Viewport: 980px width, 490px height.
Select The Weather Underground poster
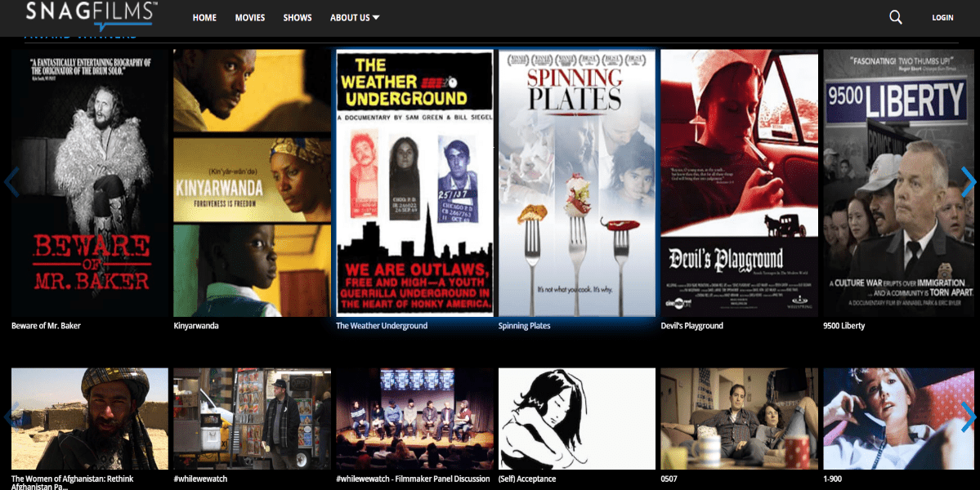[414, 183]
